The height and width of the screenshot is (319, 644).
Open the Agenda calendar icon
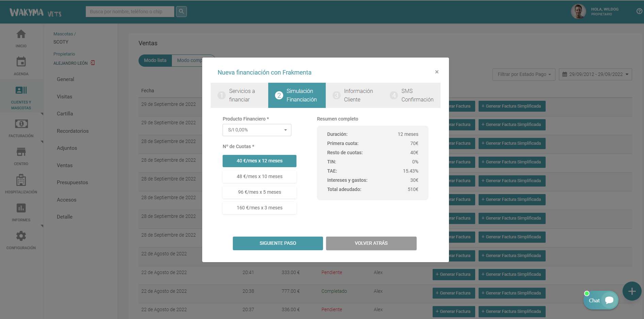click(x=21, y=62)
